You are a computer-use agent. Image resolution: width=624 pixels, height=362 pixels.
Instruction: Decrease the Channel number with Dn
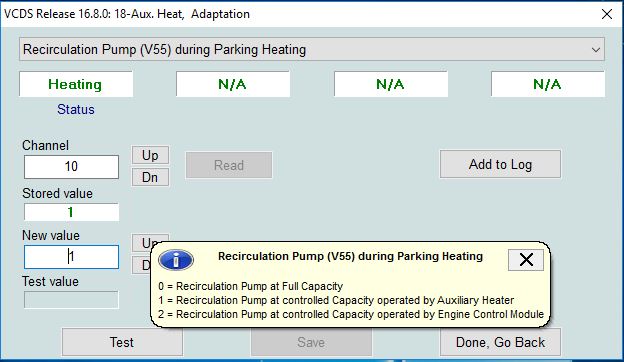(x=150, y=177)
